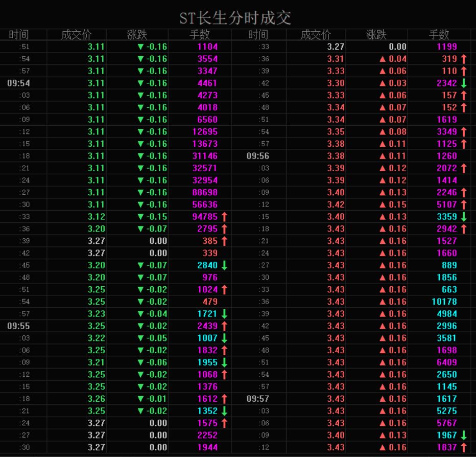Image resolution: width=476 pixels, height=457 pixels.
Task: Select the volume value 6409
Action: coord(446,362)
